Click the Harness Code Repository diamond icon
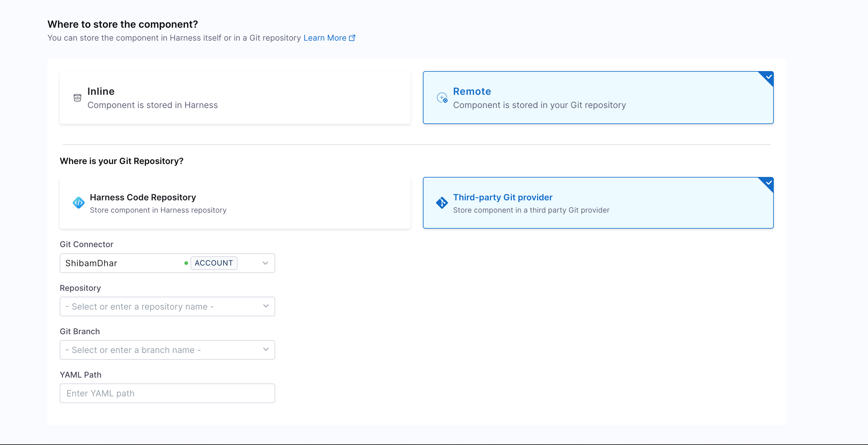The image size is (868, 445). (78, 202)
